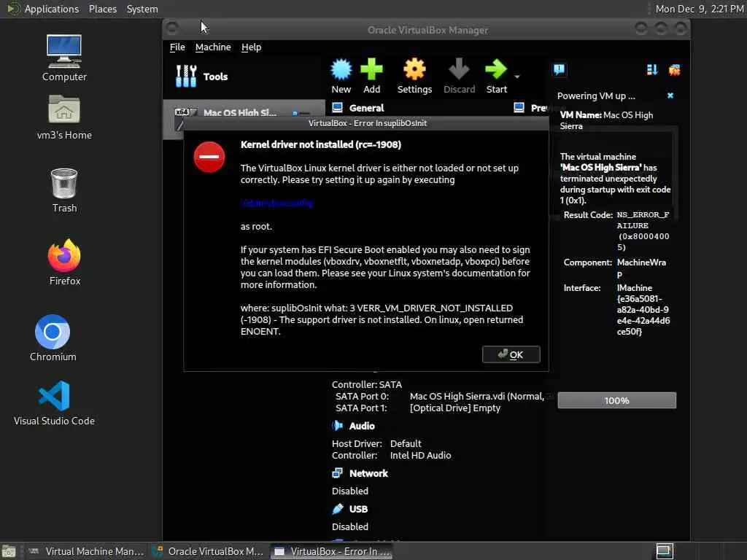Click the clock showing Mon Dec 9
The height and width of the screenshot is (560, 747).
click(x=700, y=9)
